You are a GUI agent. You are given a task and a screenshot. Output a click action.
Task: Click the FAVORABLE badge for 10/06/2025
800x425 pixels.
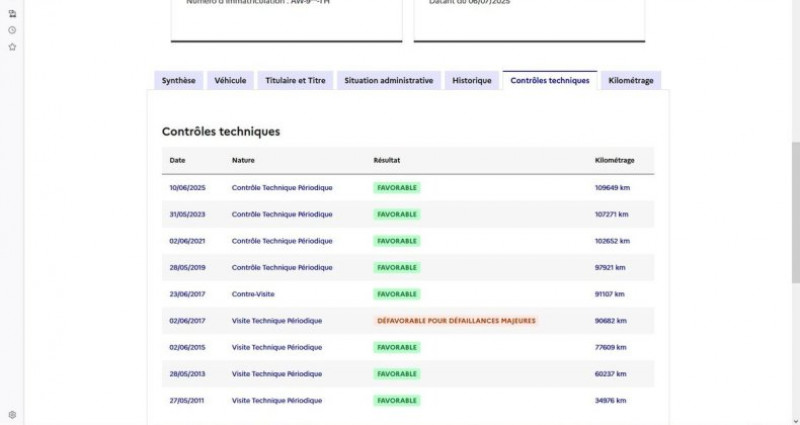397,187
